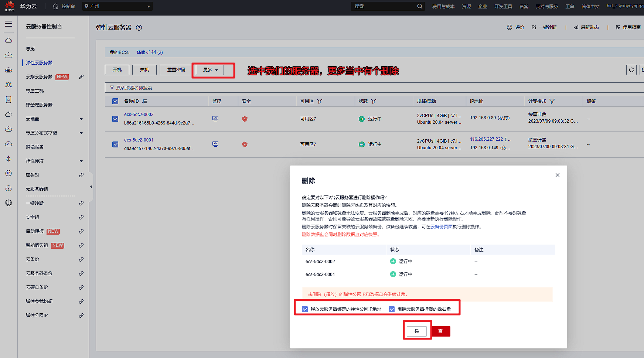The image size is (644, 358).
Task: Click the 评价 smiley icon
Action: pyautogui.click(x=510, y=27)
